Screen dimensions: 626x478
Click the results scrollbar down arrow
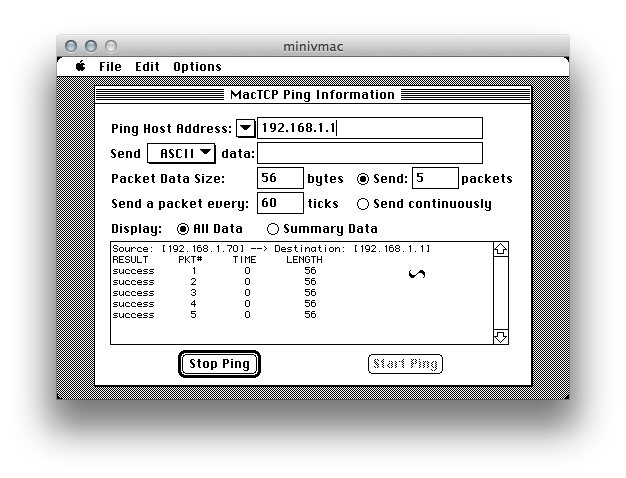(x=501, y=337)
